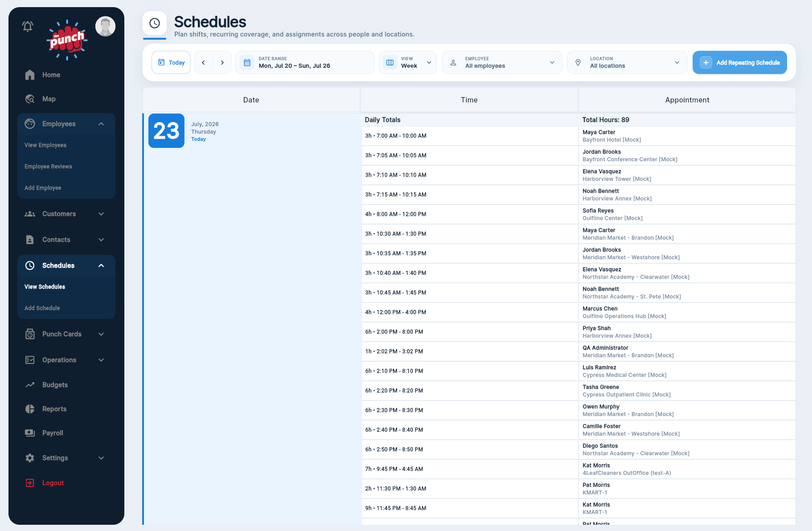Image resolution: width=812 pixels, height=531 pixels.
Task: Click the Payroll money icon
Action: 30,433
